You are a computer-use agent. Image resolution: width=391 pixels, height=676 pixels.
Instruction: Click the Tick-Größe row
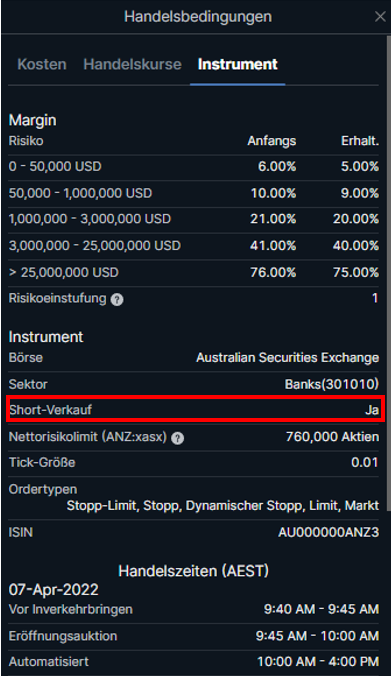pyautogui.click(x=194, y=463)
